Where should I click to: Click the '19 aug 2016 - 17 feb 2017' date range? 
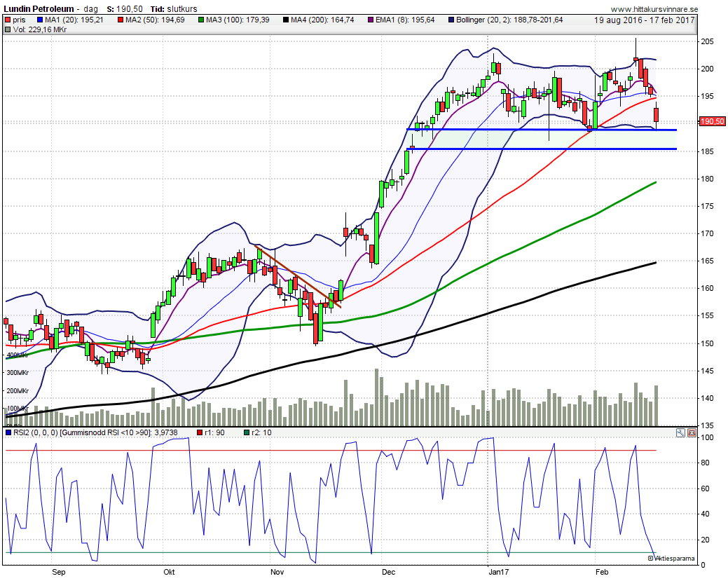coord(645,20)
